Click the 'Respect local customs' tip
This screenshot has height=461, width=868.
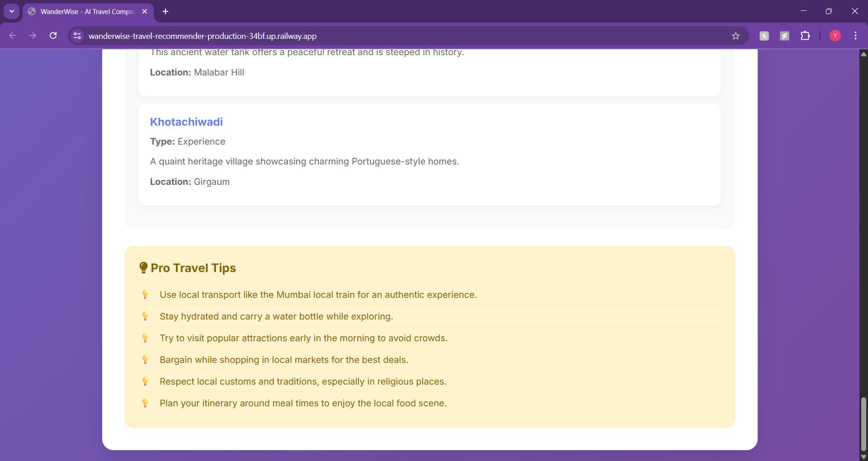(303, 381)
